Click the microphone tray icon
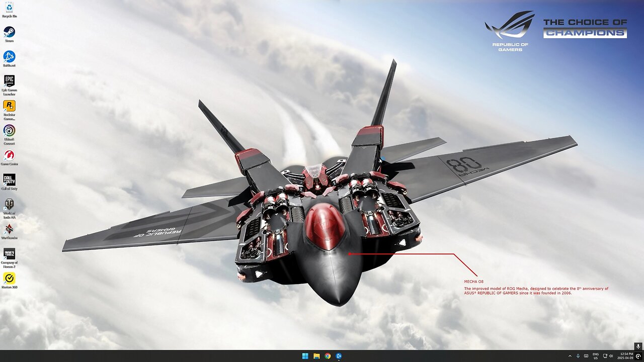Screen dimensions: 644x362 (578, 356)
